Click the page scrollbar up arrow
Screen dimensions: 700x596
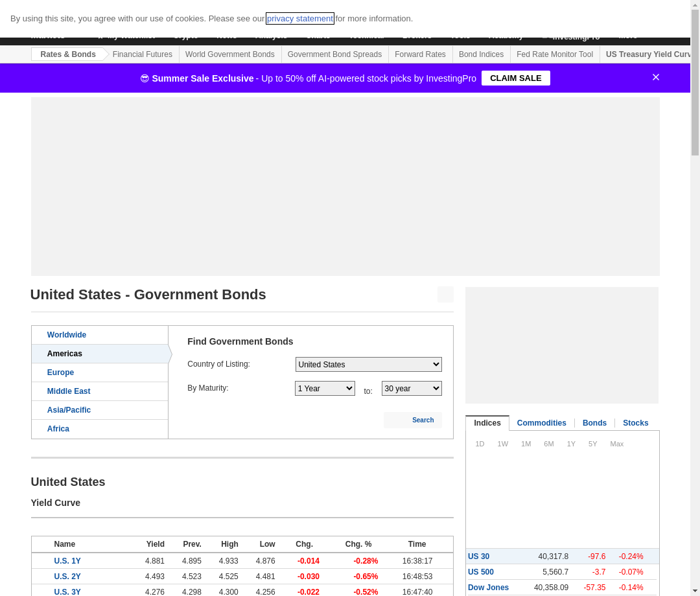tap(695, 5)
